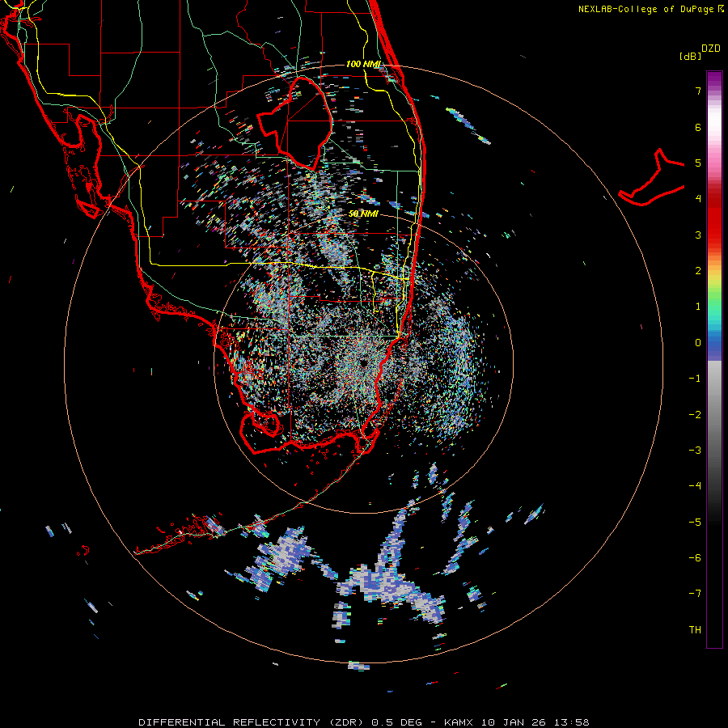Screen dimensions: 728x728
Task: Click the legend value -4
Action: [695, 485]
